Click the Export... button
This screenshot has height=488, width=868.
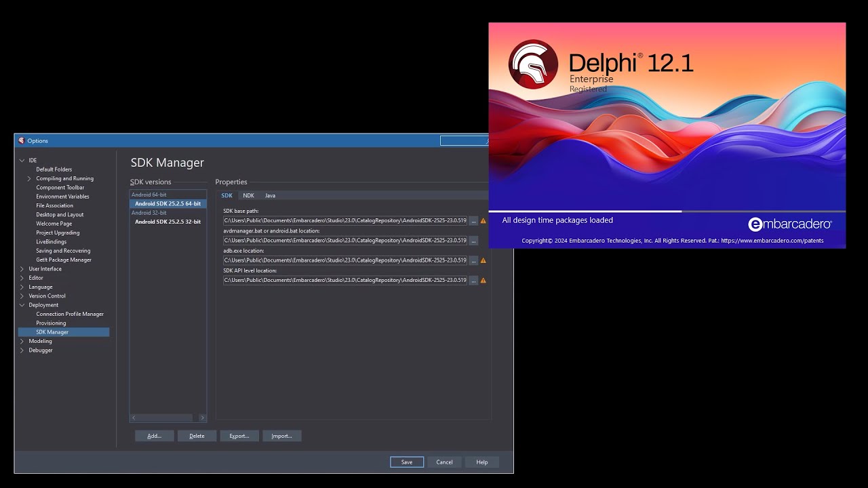pos(239,436)
